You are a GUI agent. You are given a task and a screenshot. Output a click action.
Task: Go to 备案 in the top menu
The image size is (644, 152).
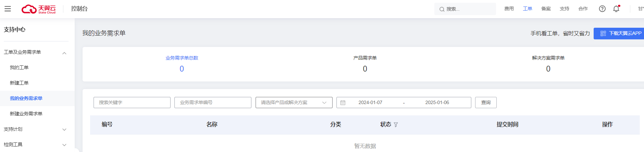pos(546,9)
